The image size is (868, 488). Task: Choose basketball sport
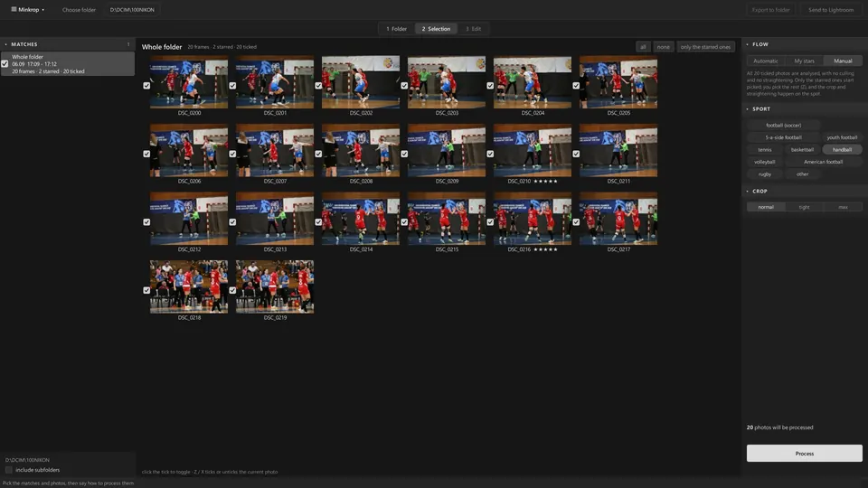pos(802,149)
